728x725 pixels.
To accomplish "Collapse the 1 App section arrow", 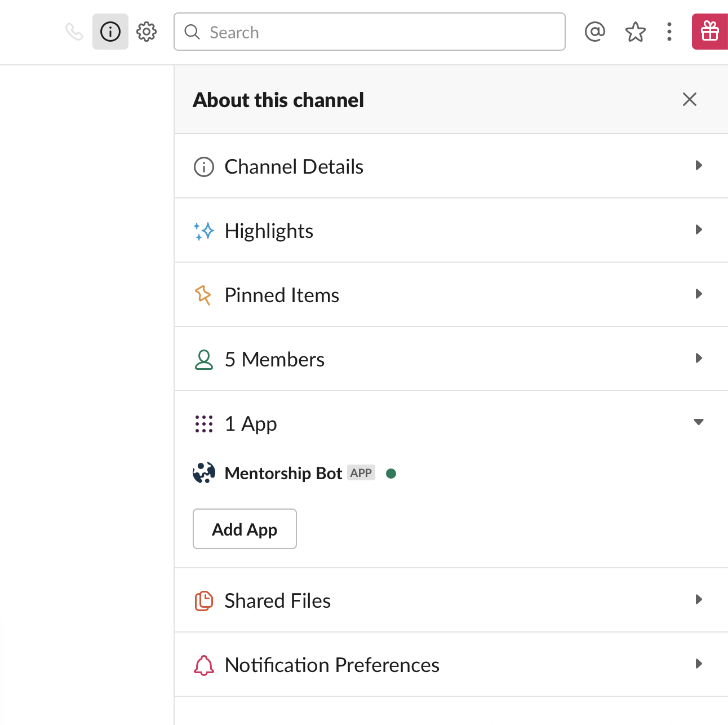I will coord(699,422).
